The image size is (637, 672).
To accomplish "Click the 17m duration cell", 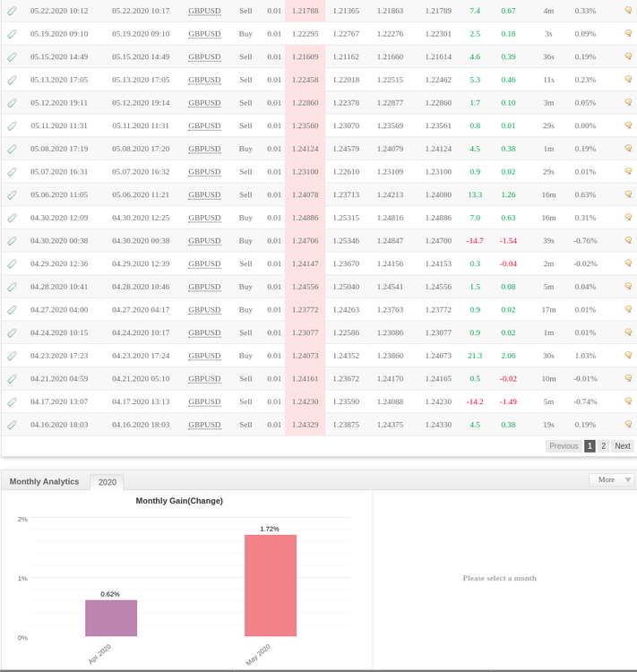I will (548, 310).
